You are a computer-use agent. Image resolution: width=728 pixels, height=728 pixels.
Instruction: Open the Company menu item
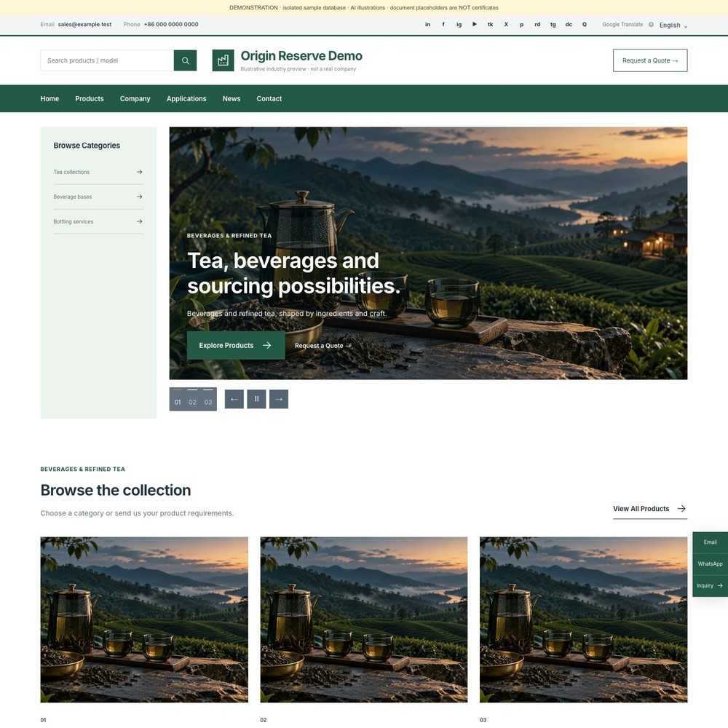coord(135,98)
